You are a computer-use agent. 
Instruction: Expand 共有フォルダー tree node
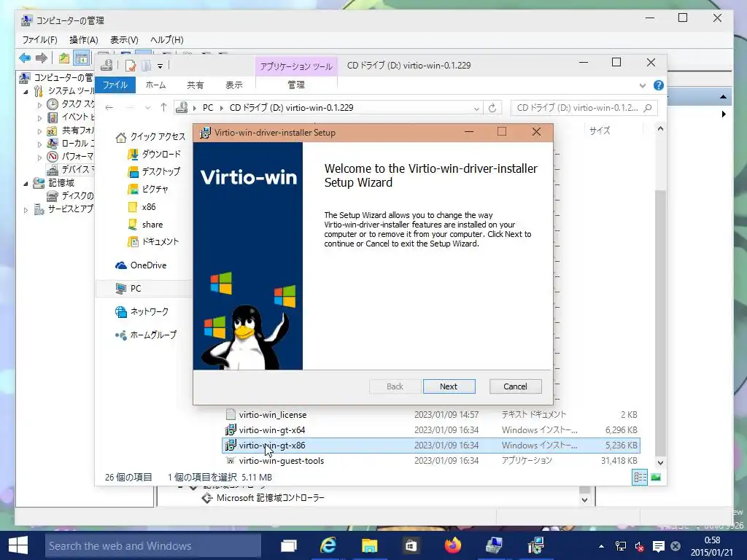coord(39,131)
